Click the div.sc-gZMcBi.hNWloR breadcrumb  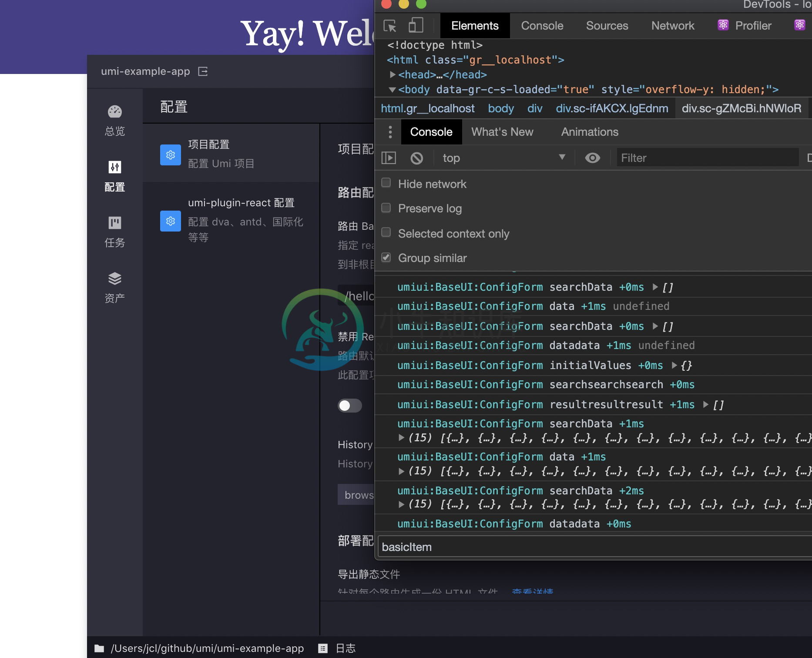click(742, 108)
